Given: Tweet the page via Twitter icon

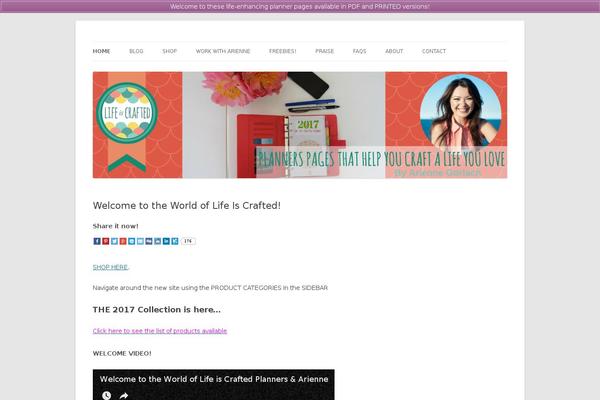Looking at the screenshot, I should 114,241.
